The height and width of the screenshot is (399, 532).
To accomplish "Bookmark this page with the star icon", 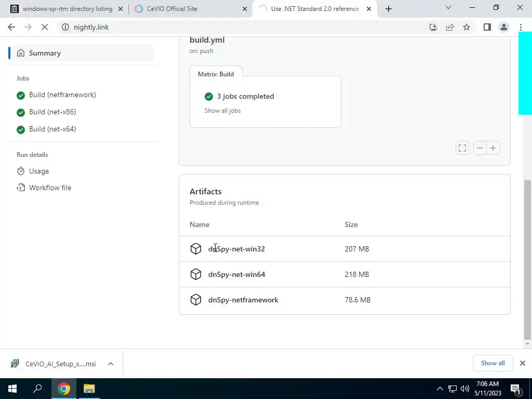I will pos(467,27).
